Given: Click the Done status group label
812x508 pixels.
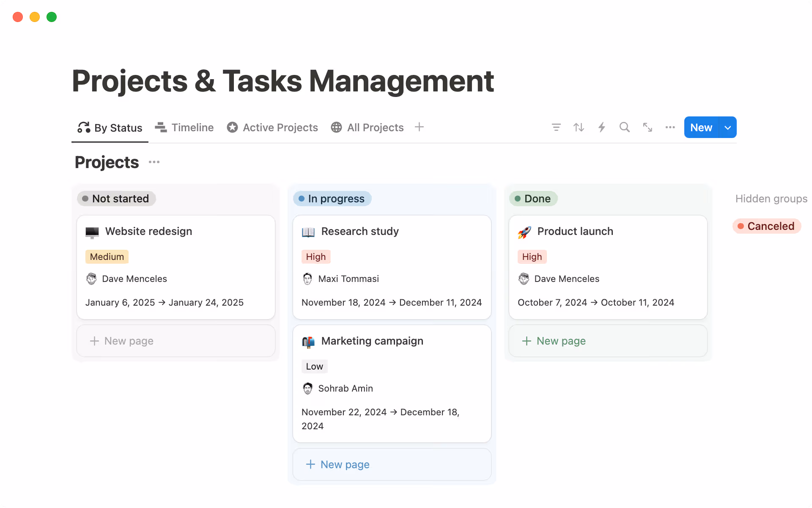Looking at the screenshot, I should [x=533, y=199].
